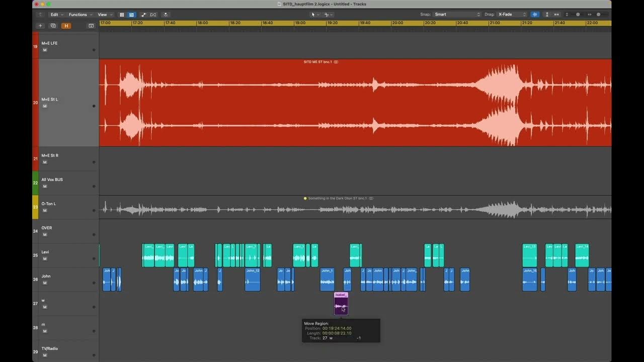Toggle the blue waveform zoom button
The image size is (644, 362).
pos(535,15)
